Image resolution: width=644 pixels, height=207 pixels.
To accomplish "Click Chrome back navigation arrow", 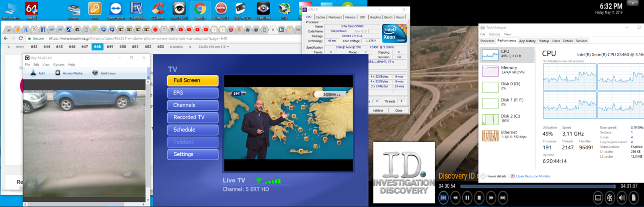I will click(6, 38).
